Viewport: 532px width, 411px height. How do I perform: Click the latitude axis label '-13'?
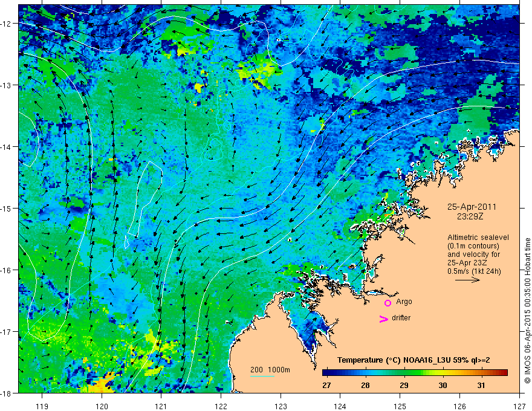(x=5, y=85)
